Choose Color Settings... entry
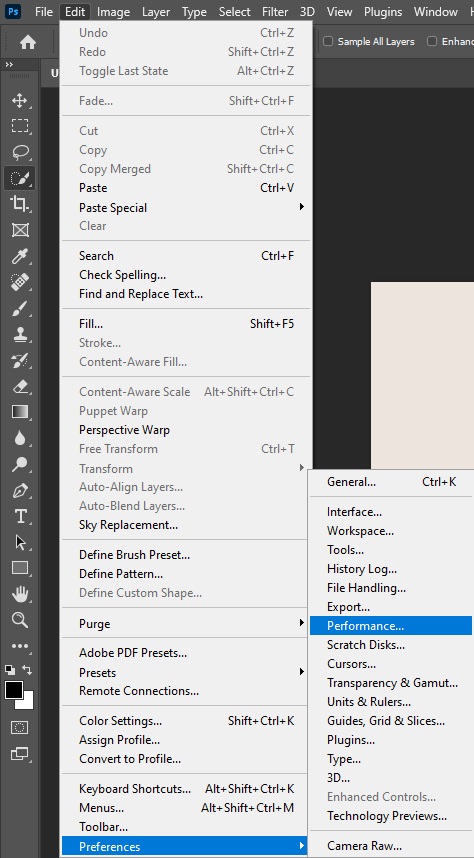The height and width of the screenshot is (858, 474). 186,721
